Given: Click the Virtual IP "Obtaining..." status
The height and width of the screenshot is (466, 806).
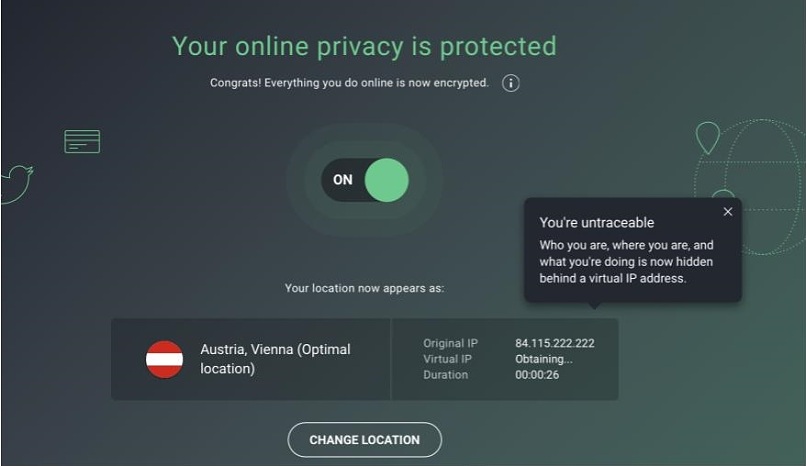Looking at the screenshot, I should (x=544, y=359).
